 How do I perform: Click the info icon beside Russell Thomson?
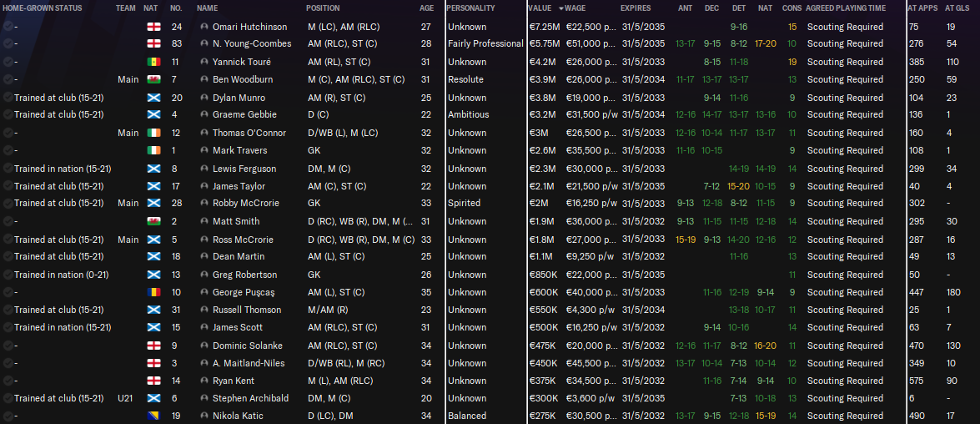204,310
